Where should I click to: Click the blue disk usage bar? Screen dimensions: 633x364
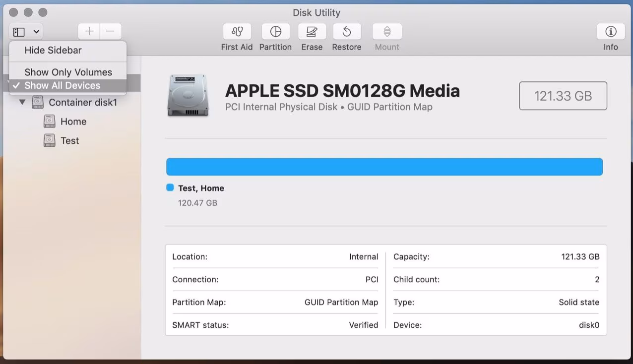click(x=384, y=167)
